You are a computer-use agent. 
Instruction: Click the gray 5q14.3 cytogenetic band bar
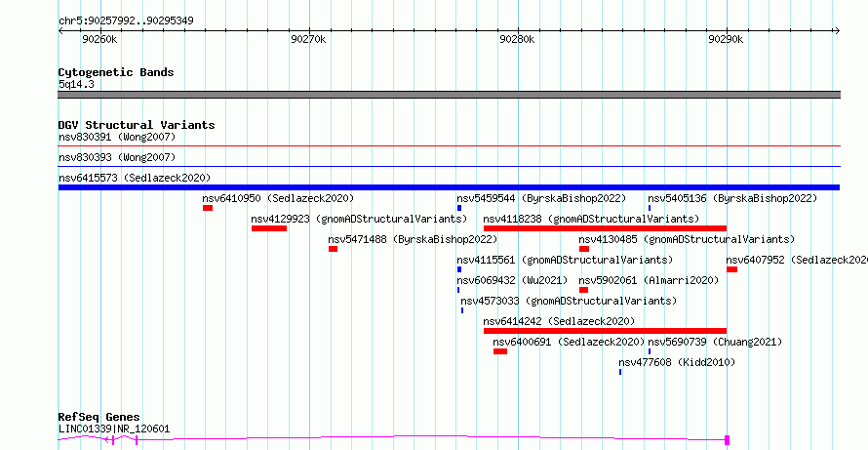click(x=449, y=95)
